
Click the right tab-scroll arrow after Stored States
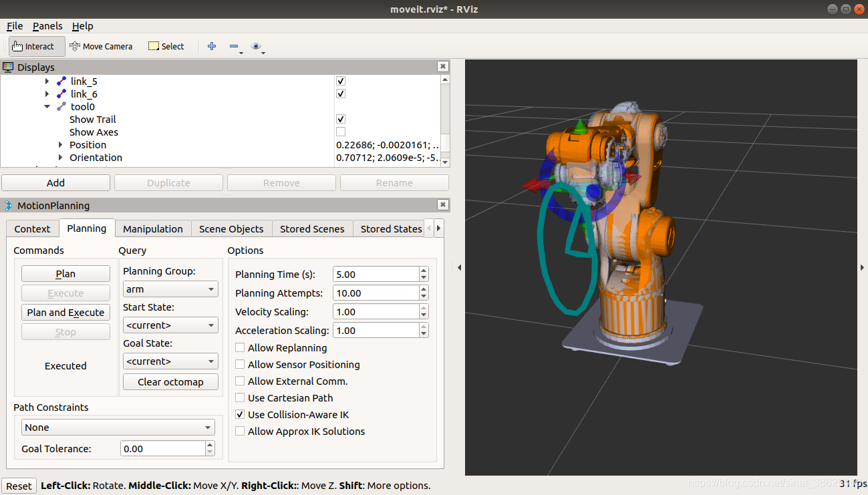[438, 228]
